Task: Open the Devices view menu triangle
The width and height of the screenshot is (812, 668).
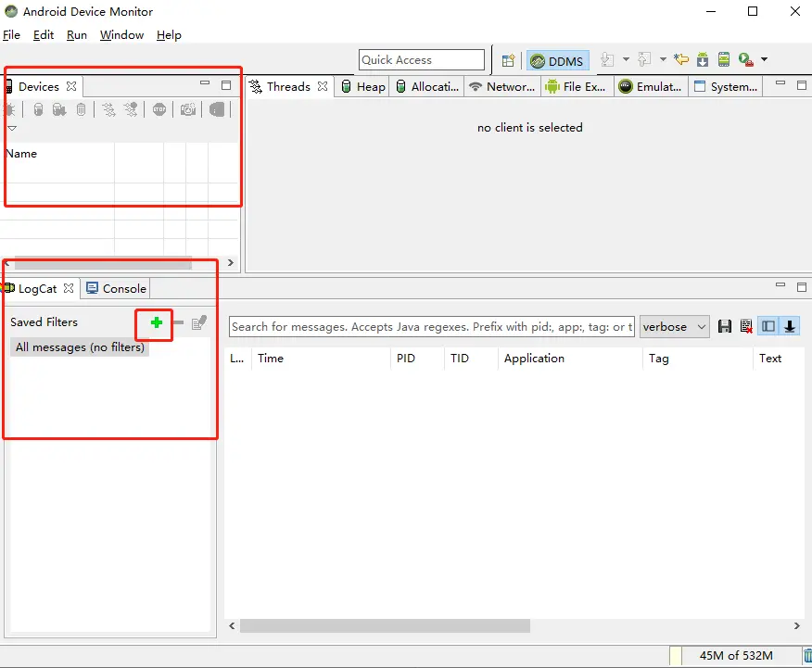Action: click(12, 128)
